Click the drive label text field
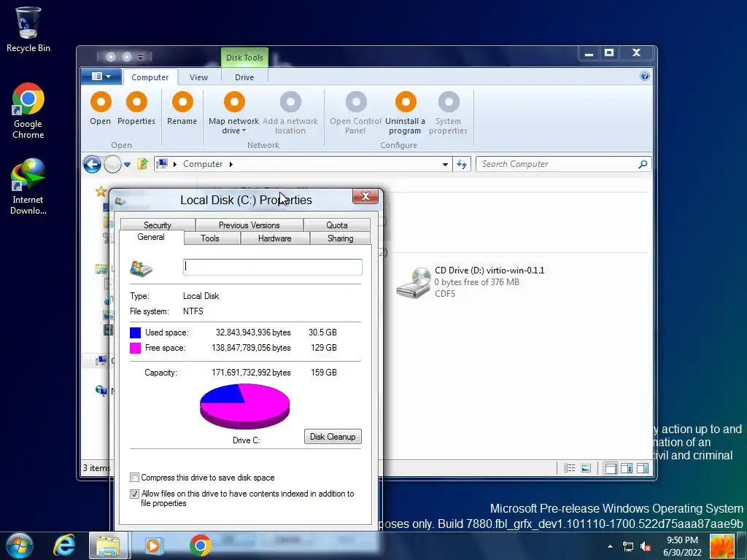 273,267
